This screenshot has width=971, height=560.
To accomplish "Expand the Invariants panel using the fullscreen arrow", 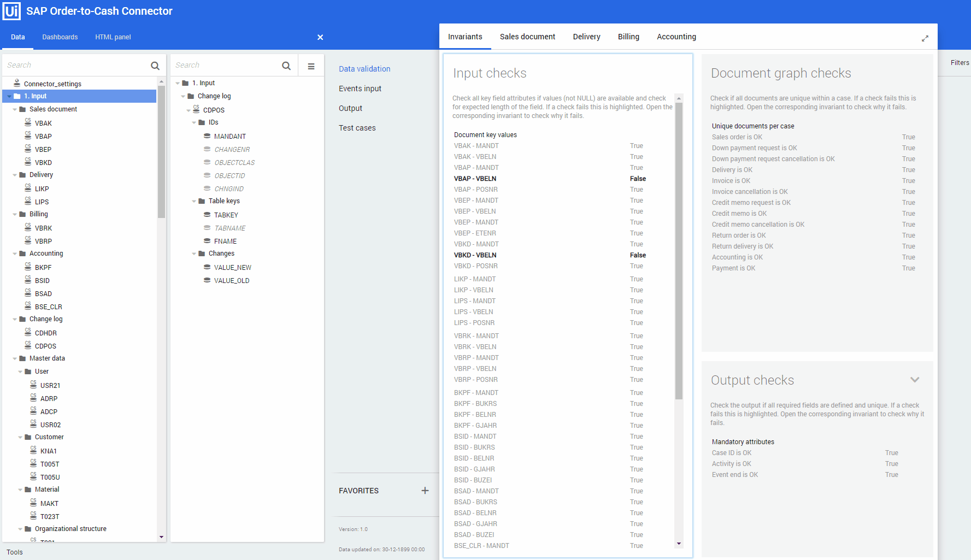I will (x=925, y=38).
